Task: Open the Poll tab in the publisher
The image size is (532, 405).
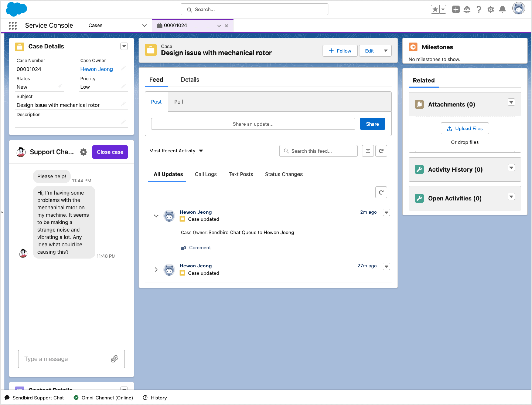Action: [178, 102]
